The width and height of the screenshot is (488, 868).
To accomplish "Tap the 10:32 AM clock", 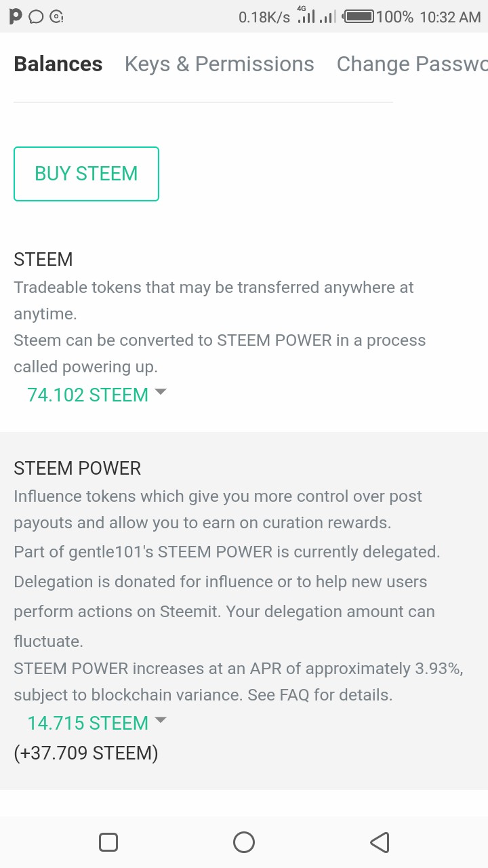I will pos(450,17).
